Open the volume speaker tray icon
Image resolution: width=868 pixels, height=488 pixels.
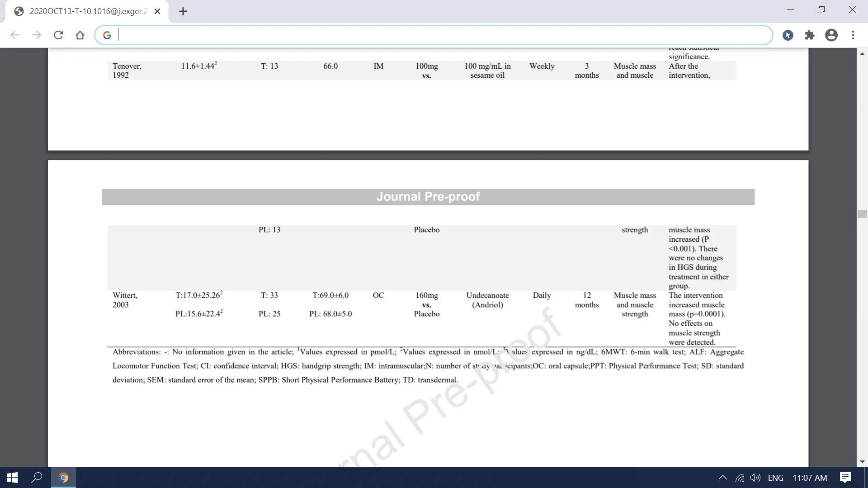755,478
